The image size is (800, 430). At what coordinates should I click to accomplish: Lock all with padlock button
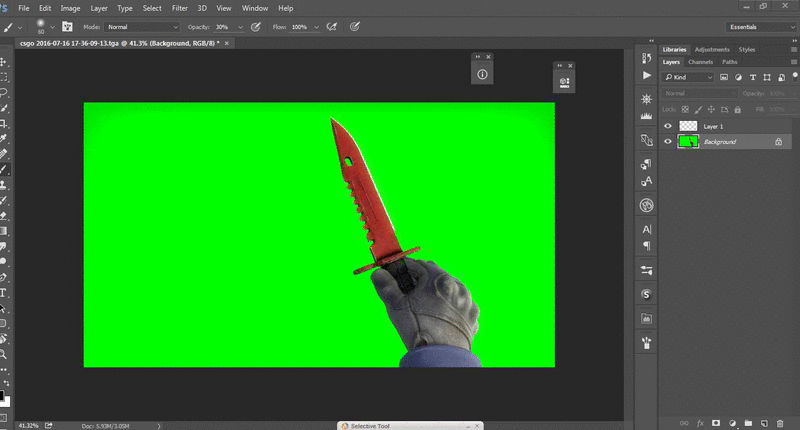click(737, 109)
